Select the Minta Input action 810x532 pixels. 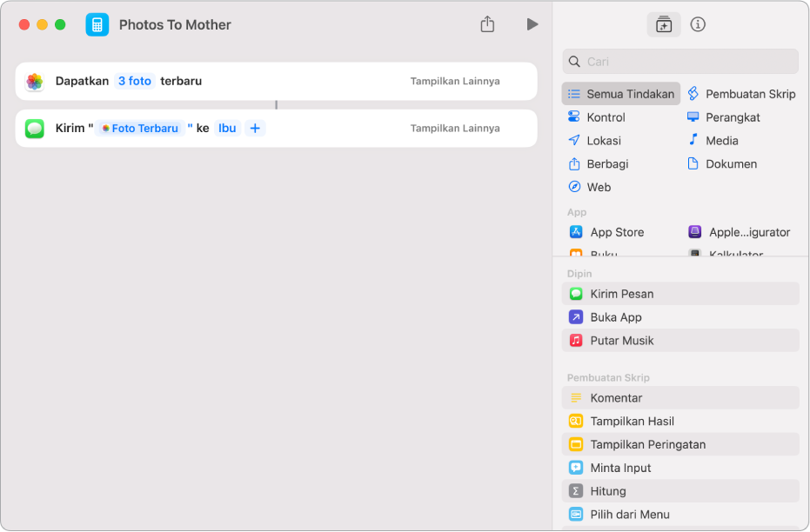(680, 468)
